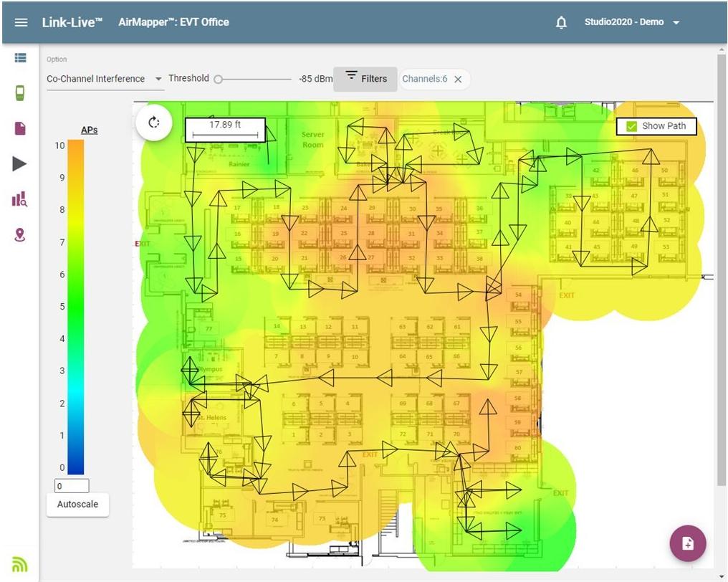Click the Autoscale button
The width and height of the screenshot is (728, 582).
[x=77, y=504]
